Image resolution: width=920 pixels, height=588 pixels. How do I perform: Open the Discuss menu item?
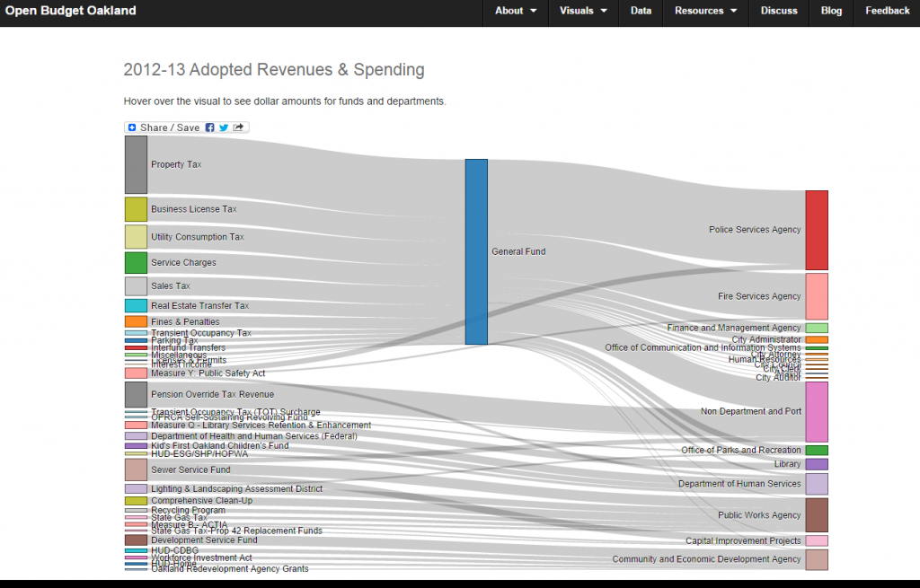point(779,11)
